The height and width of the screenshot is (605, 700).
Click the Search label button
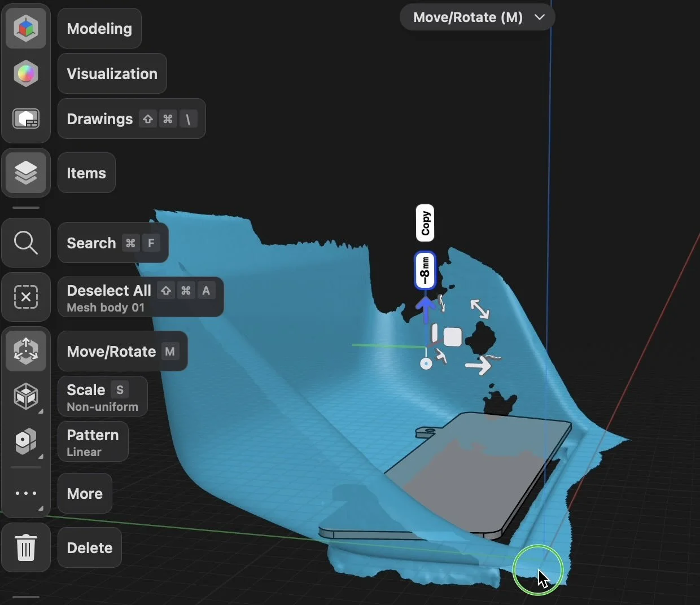(113, 243)
